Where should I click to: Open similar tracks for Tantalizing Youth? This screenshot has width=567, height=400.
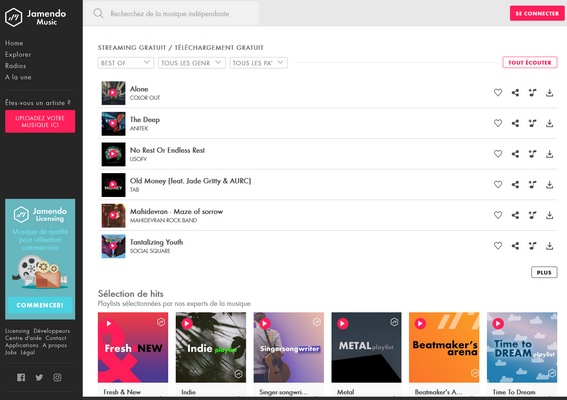532,246
